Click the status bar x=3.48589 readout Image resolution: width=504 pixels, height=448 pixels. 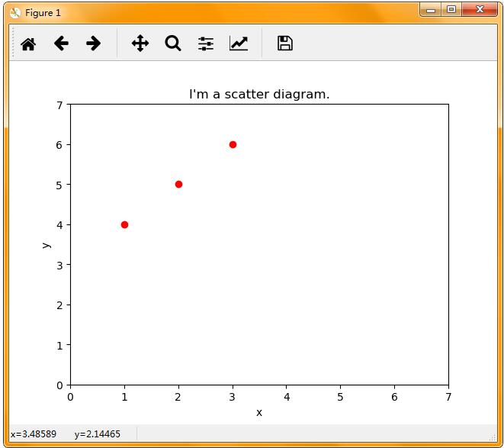tap(34, 434)
